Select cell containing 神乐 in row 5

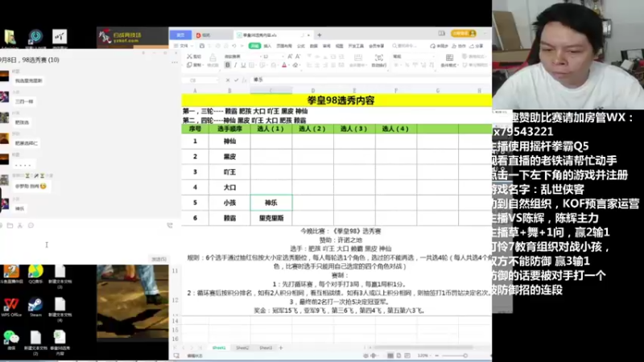tap(271, 203)
